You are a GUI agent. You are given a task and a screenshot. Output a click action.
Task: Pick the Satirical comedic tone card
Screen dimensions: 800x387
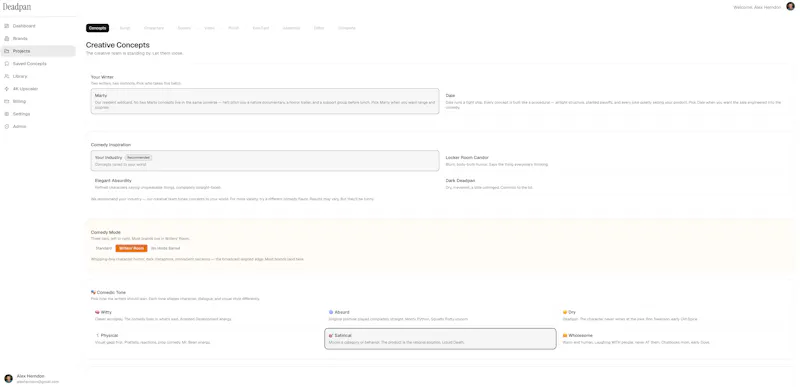point(440,339)
